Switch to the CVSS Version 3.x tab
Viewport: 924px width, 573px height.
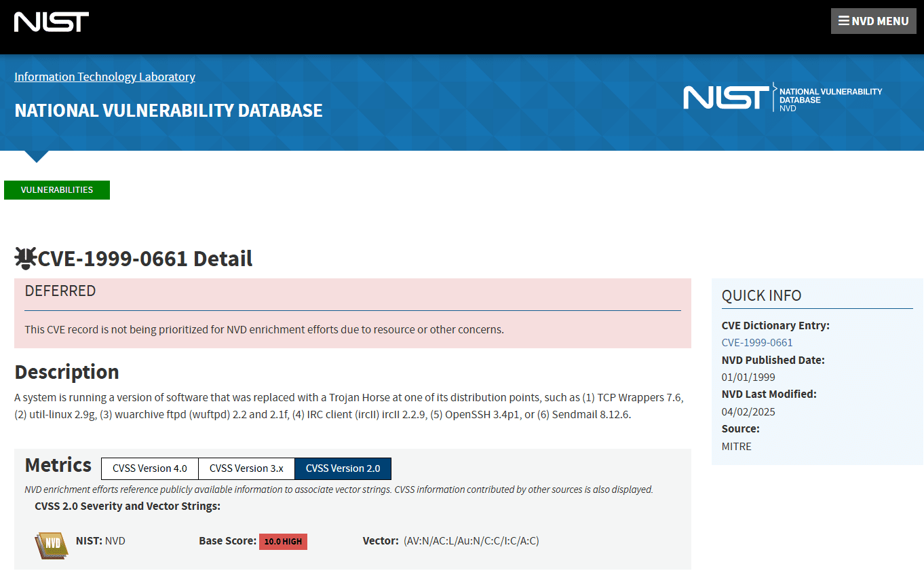[246, 468]
